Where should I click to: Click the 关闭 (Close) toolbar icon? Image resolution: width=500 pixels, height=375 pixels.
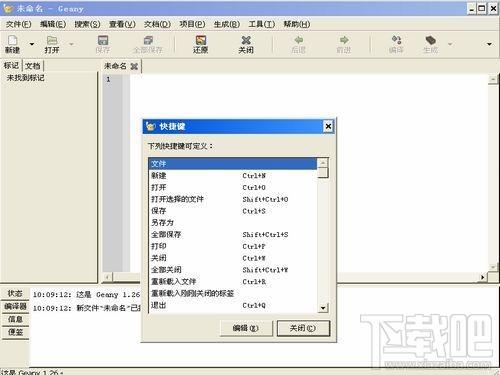246,44
